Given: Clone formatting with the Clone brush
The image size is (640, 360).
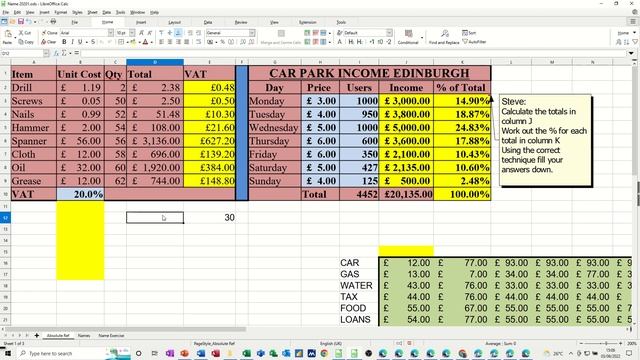Looking at the screenshot, I should tap(49, 33).
